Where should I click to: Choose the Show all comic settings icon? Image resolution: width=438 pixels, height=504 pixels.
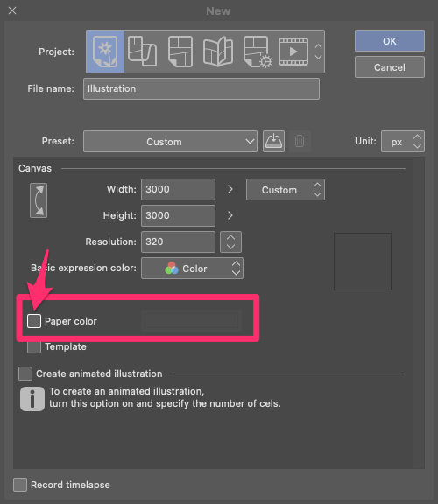coord(258,52)
